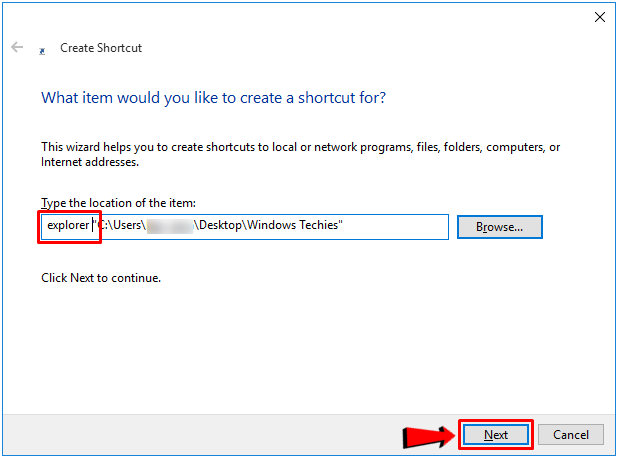Click the heading 'What item would you like to create a shortcut for?'
The image size is (617, 457).
pyautogui.click(x=214, y=98)
